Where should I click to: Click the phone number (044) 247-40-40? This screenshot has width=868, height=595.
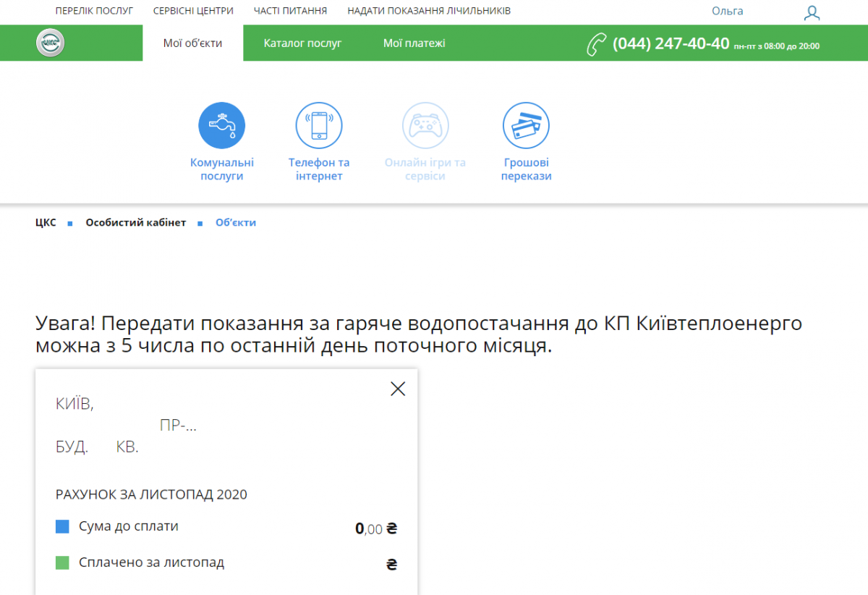tap(671, 43)
